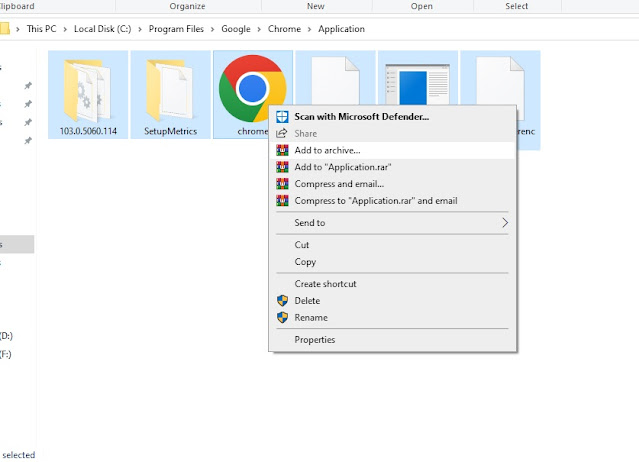
Task: Choose Delete from the context menu
Action: (x=392, y=301)
